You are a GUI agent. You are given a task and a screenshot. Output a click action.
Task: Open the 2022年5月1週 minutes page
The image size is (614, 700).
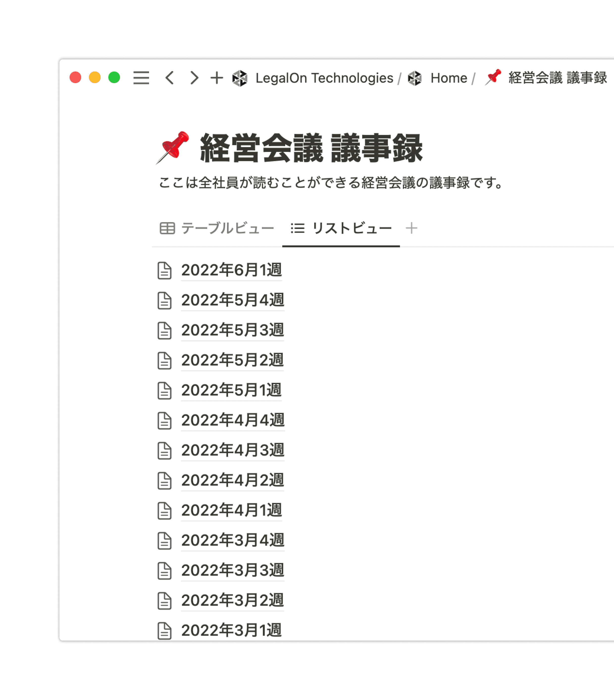pos(231,390)
